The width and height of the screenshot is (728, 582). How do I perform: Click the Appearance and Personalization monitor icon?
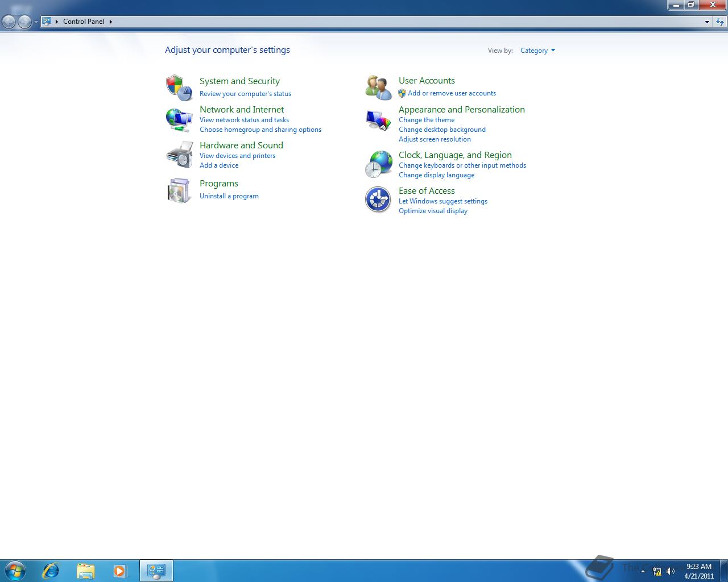pyautogui.click(x=378, y=121)
